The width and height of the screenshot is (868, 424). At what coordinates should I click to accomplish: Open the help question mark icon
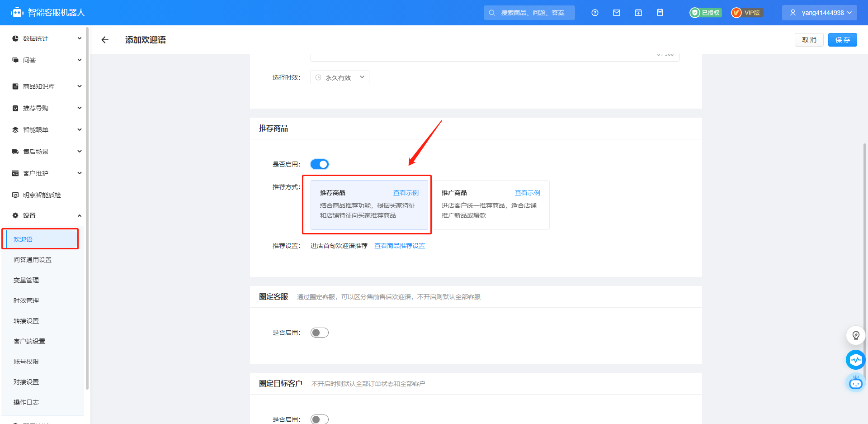595,13
